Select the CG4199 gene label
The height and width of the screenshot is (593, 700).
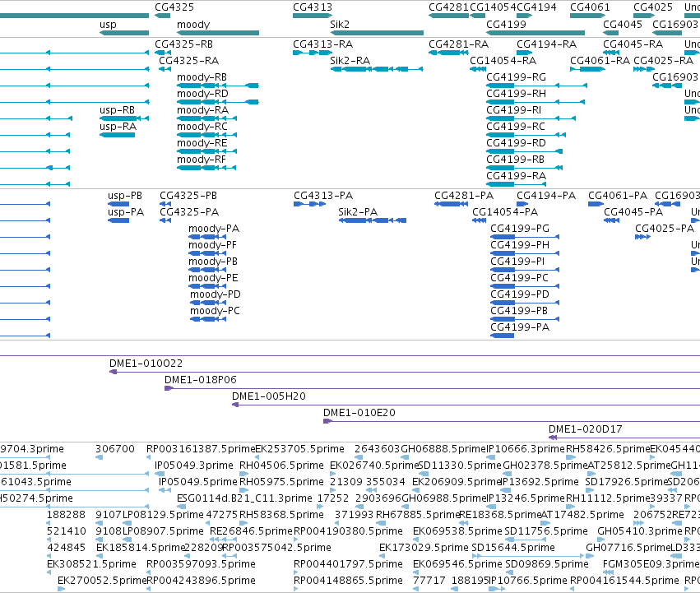[506, 25]
